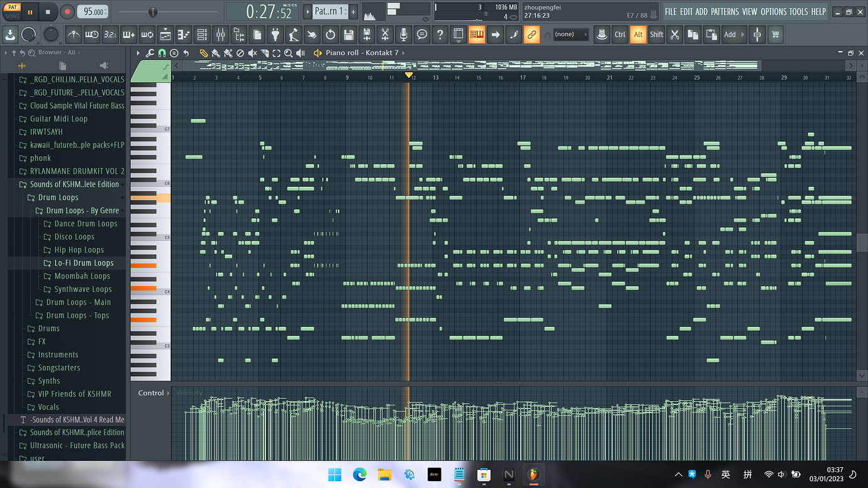Toggle the metronome button
The width and height of the screenshot is (868, 488).
(74, 35)
